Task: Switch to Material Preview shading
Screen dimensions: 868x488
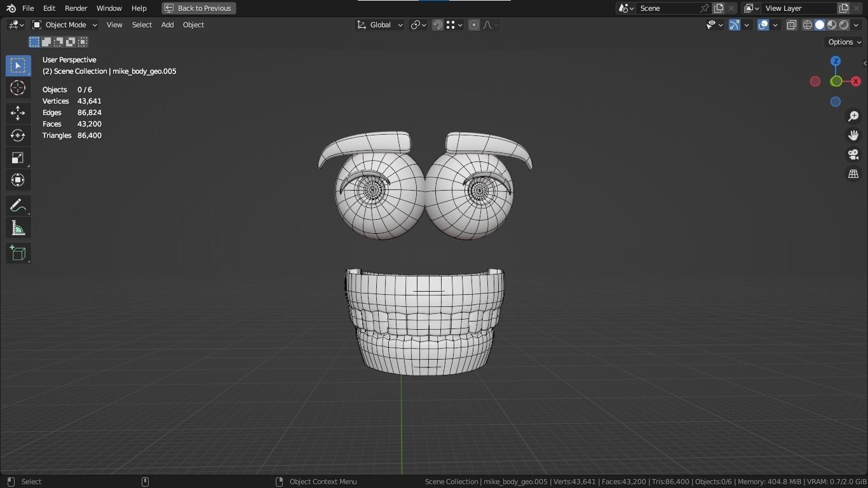Action: point(832,25)
